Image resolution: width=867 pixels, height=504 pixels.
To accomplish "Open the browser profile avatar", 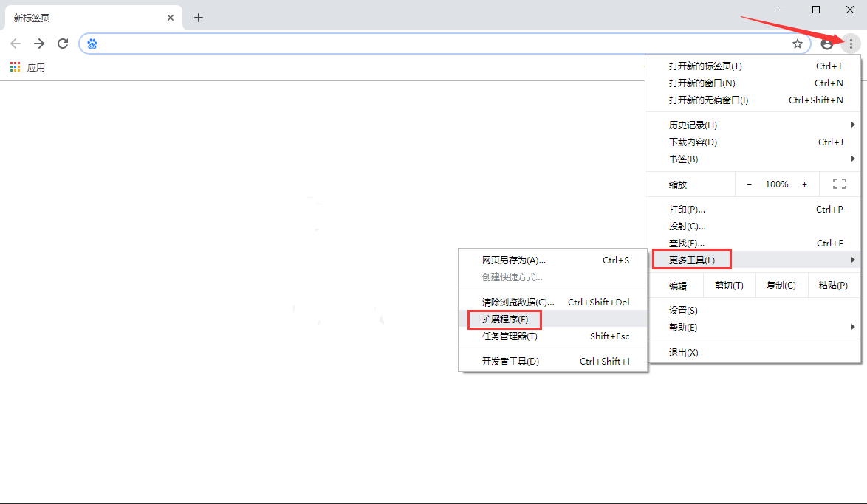I will pos(827,44).
